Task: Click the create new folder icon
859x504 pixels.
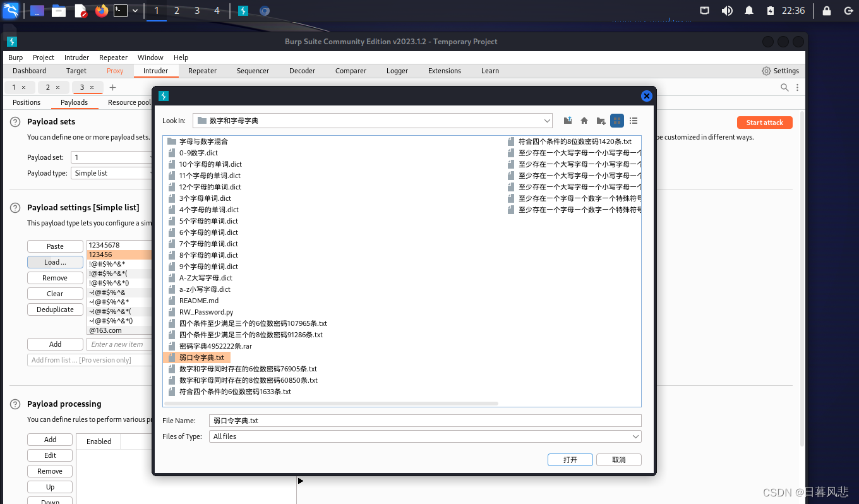Action: pos(600,121)
